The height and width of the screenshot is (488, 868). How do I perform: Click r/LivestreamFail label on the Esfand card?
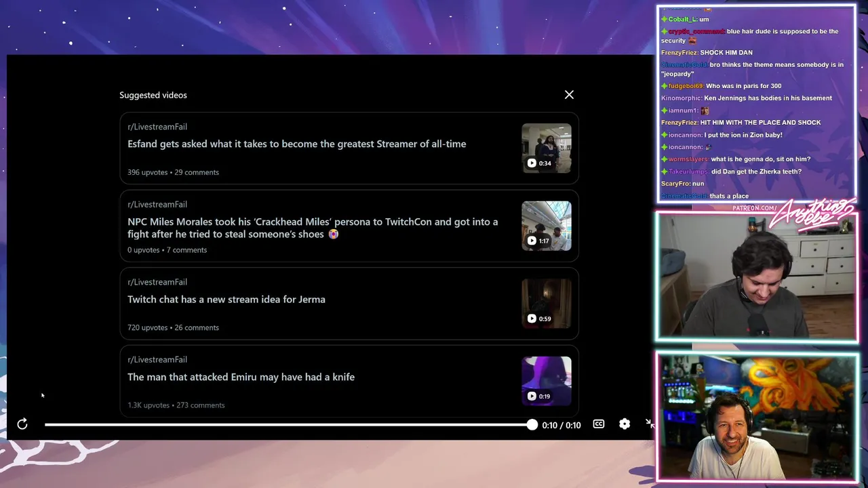[x=157, y=127]
